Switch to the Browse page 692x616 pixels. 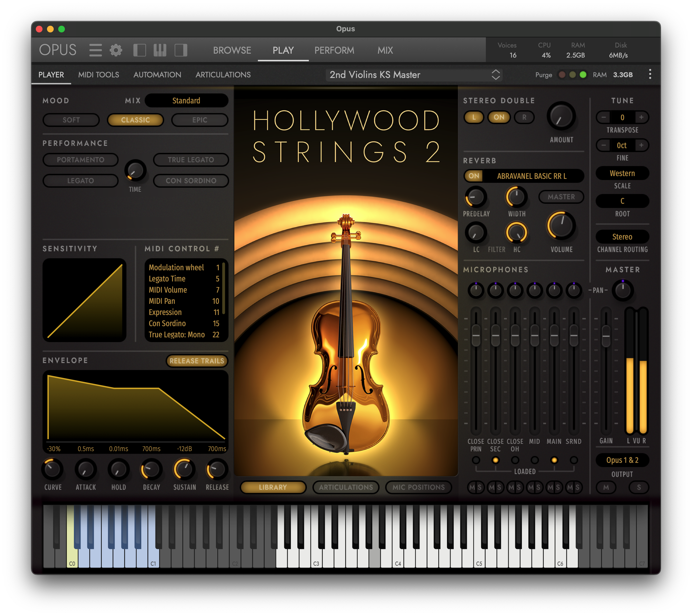click(232, 50)
